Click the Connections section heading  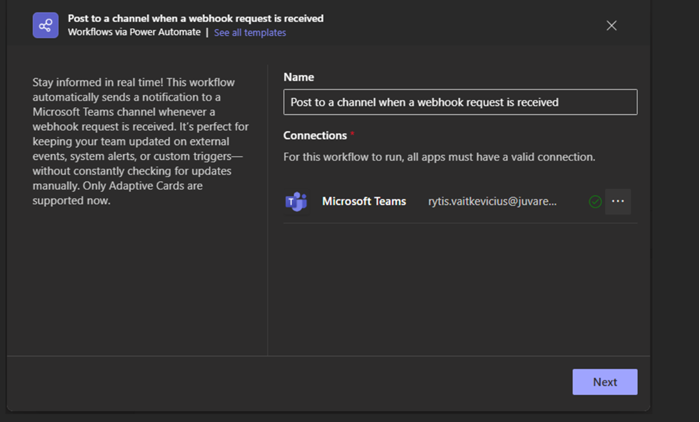pos(315,135)
